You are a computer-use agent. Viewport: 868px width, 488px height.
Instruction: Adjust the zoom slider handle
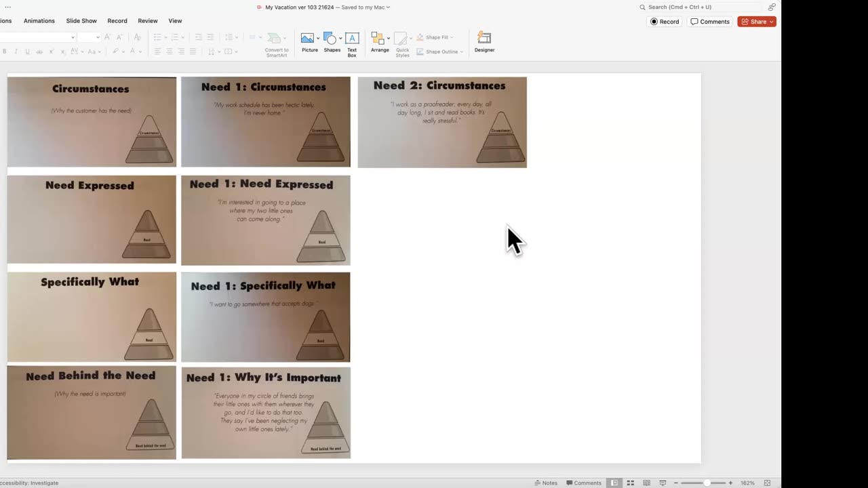tap(707, 483)
